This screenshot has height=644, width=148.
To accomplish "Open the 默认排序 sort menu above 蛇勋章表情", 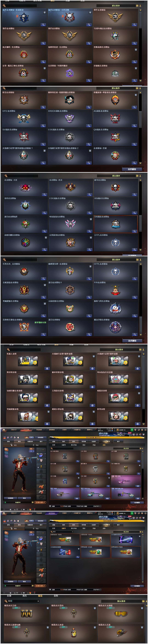I will [x=119, y=349].
